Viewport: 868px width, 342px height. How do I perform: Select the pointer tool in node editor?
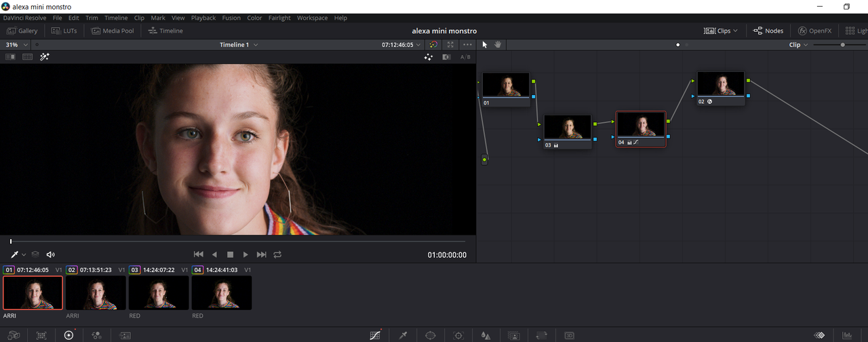click(485, 45)
